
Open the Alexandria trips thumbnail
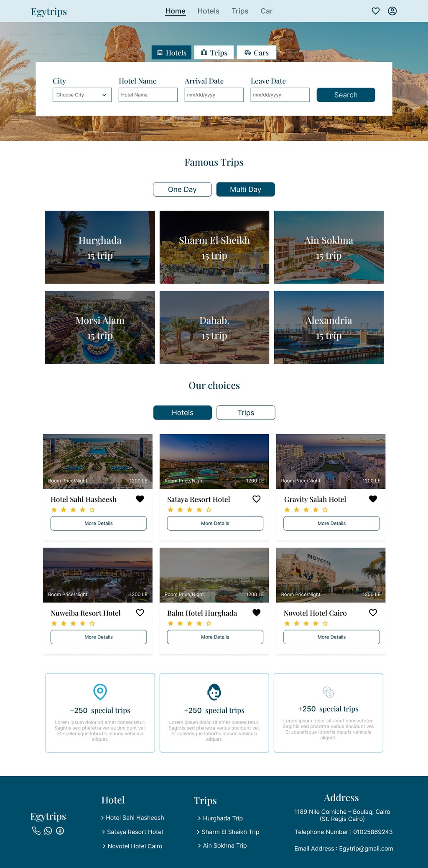(x=329, y=327)
